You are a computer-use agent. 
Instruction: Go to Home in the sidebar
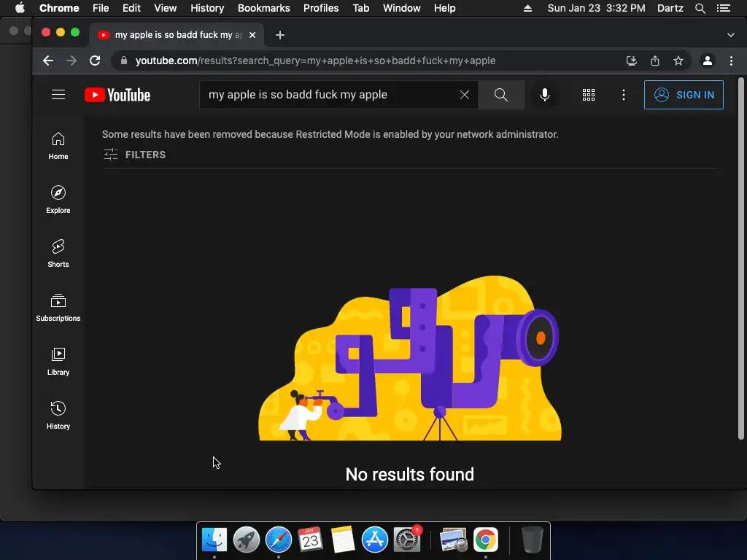click(58, 146)
